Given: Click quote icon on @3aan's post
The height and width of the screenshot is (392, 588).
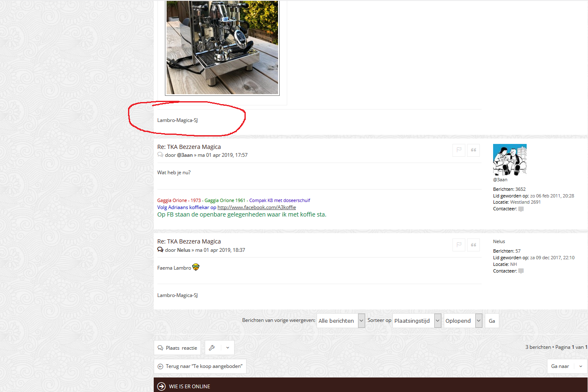Looking at the screenshot, I should 473,150.
